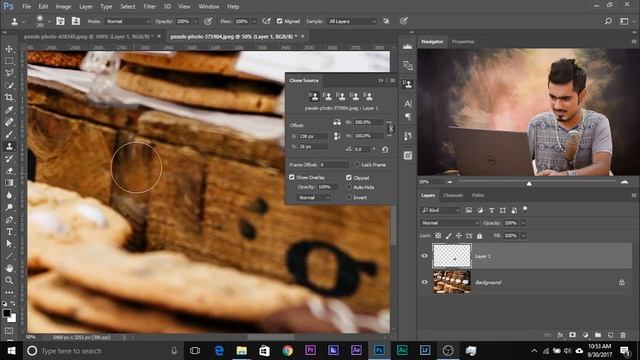Image resolution: width=640 pixels, height=360 pixels.
Task: Select the Brush tool in the toolbox
Action: (x=9, y=134)
